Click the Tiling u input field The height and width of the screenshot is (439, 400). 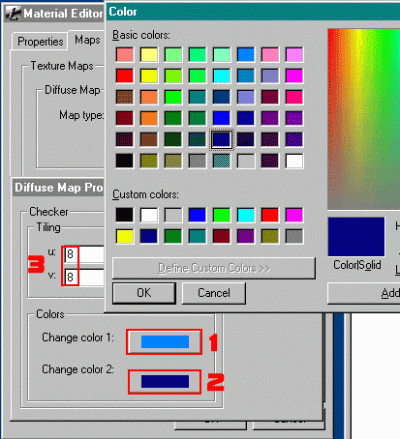(x=84, y=255)
